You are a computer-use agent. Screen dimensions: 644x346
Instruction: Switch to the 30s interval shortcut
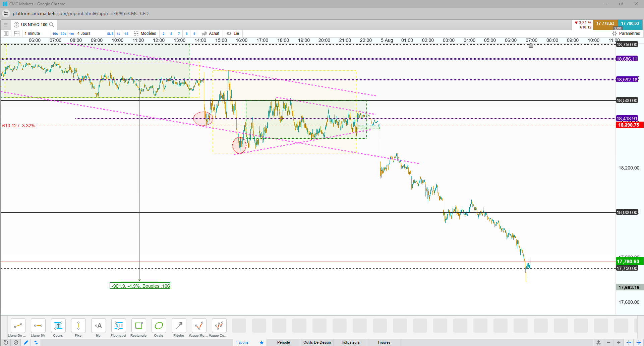pos(63,33)
